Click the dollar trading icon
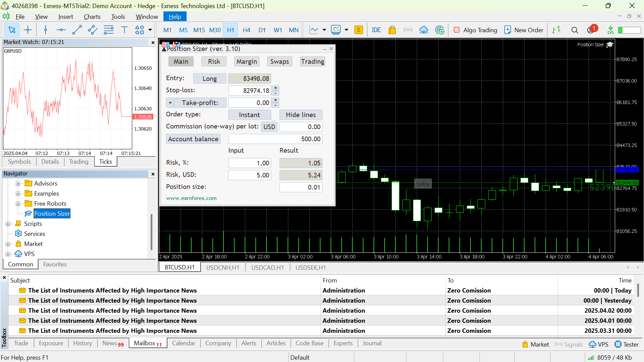This screenshot has height=362, width=644. click(358, 30)
